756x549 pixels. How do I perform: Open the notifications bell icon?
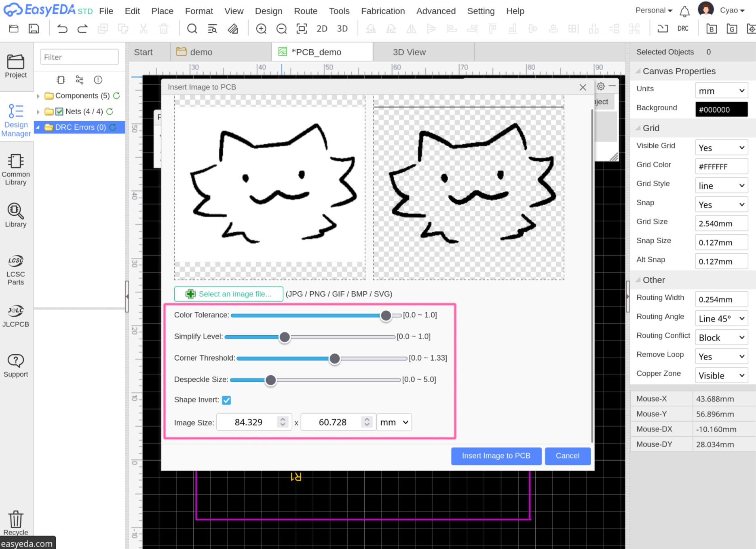684,11
